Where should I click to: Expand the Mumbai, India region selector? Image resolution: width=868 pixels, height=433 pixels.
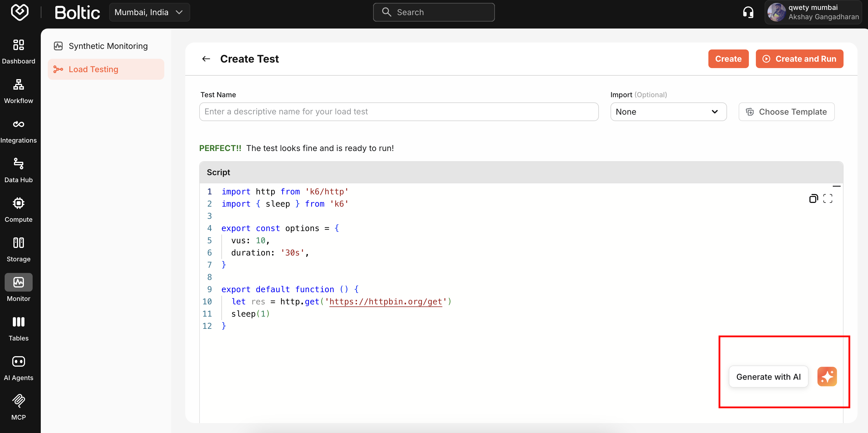(x=149, y=12)
